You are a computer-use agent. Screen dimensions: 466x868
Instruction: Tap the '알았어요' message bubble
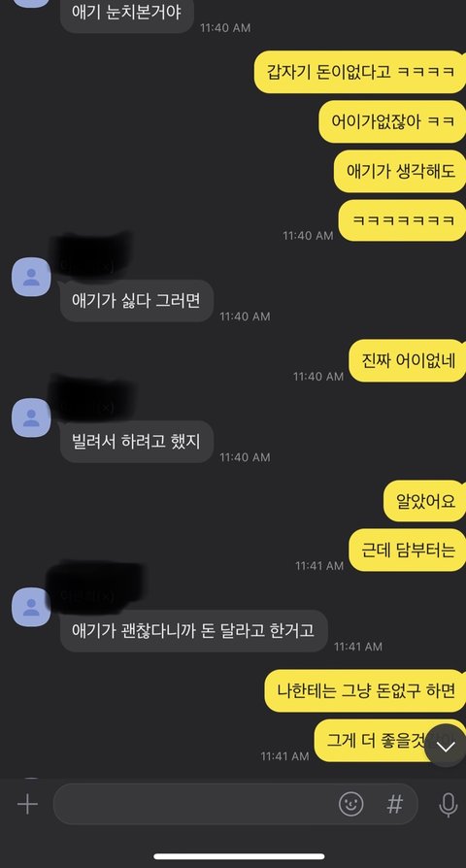[424, 501]
